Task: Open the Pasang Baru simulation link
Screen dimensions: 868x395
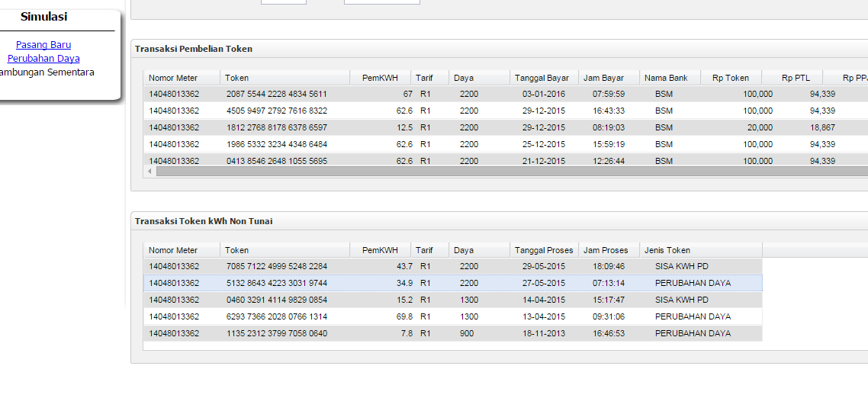Action: (43, 45)
